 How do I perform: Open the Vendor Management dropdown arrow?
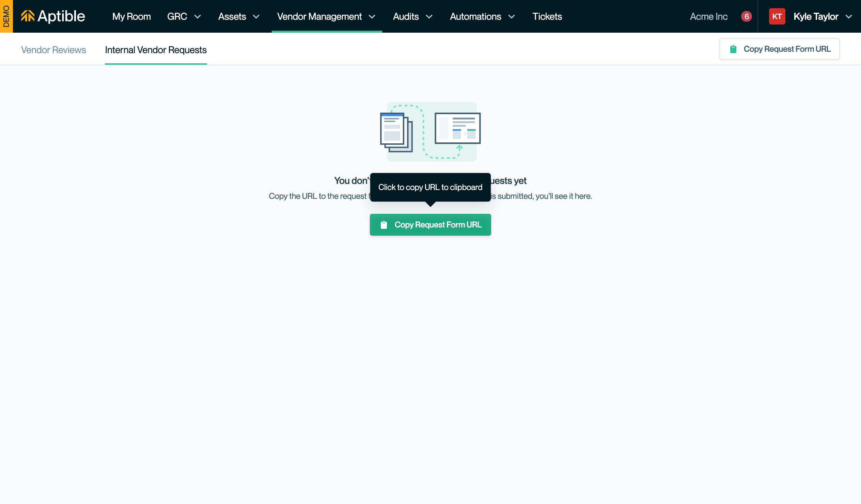372,17
